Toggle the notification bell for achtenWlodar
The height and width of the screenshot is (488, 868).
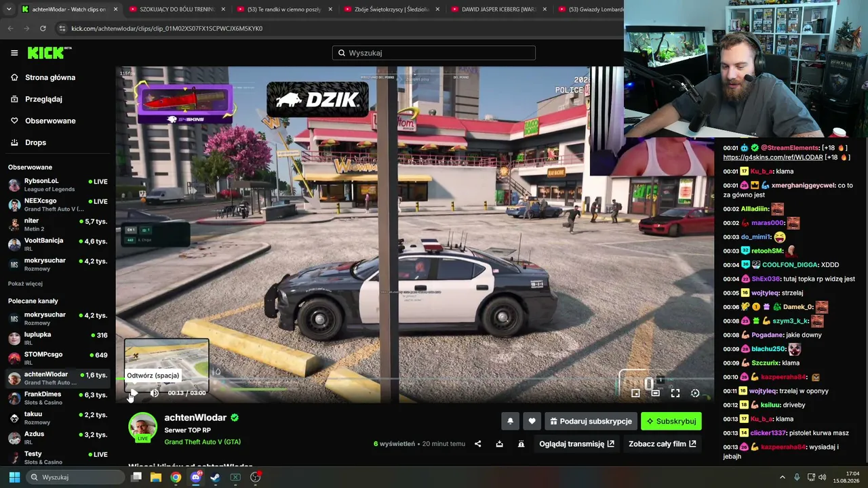510,421
